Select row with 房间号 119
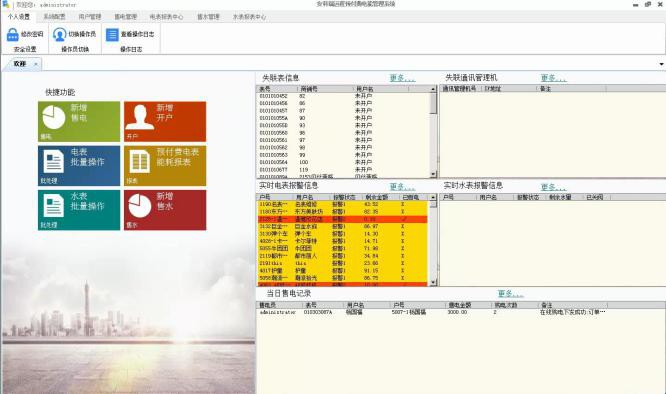The image size is (666, 394). (x=343, y=169)
